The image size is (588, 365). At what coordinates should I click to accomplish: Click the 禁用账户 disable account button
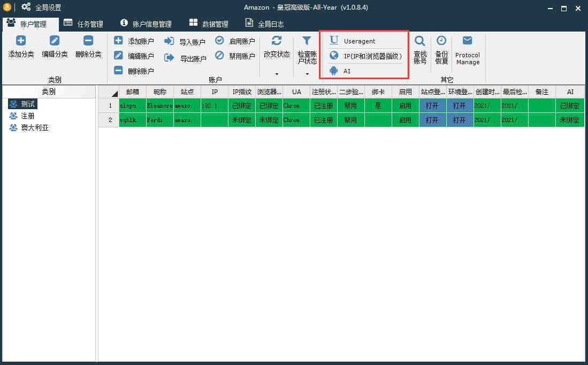coord(235,56)
